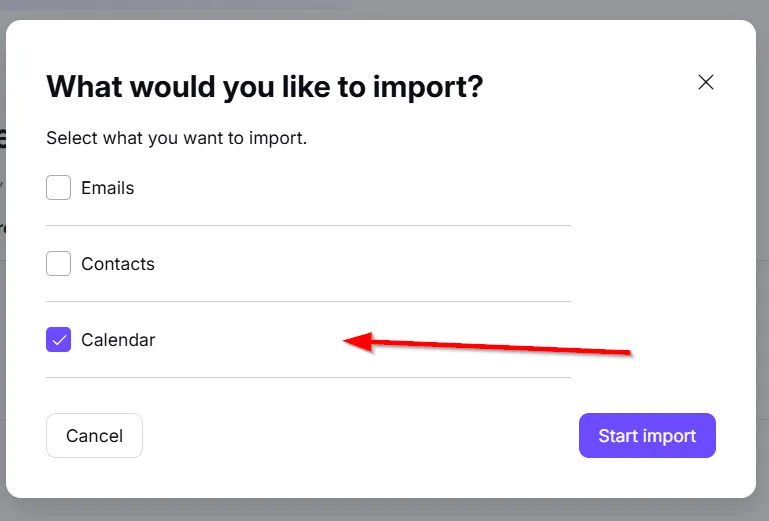Click the divider line below Contacts
Viewport: 769px width, 521px height.
coord(308,302)
